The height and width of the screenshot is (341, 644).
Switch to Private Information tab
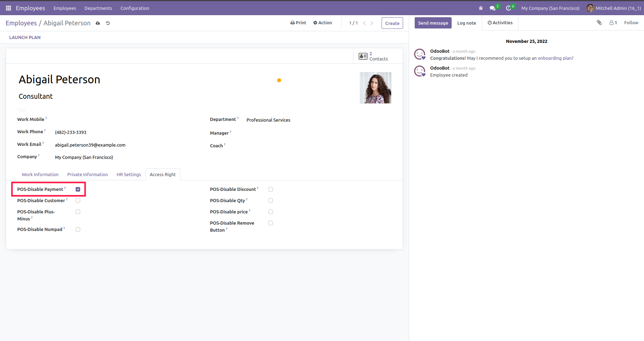88,174
